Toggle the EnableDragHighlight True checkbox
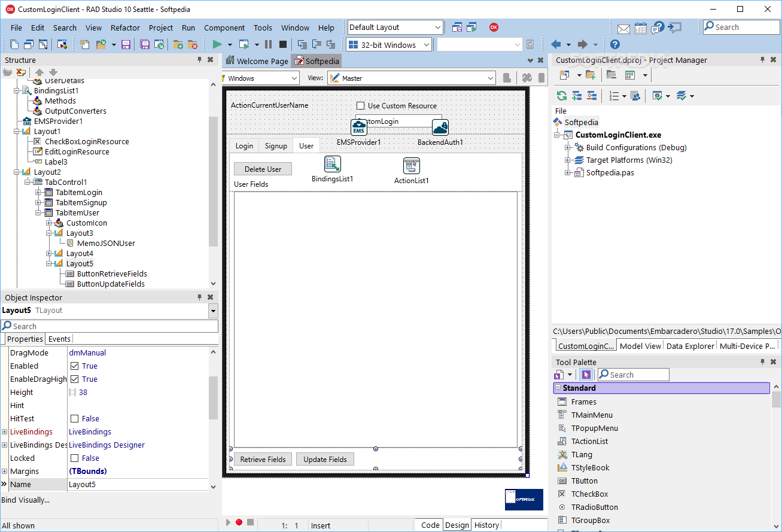Screen dimensions: 782x532 point(75,379)
